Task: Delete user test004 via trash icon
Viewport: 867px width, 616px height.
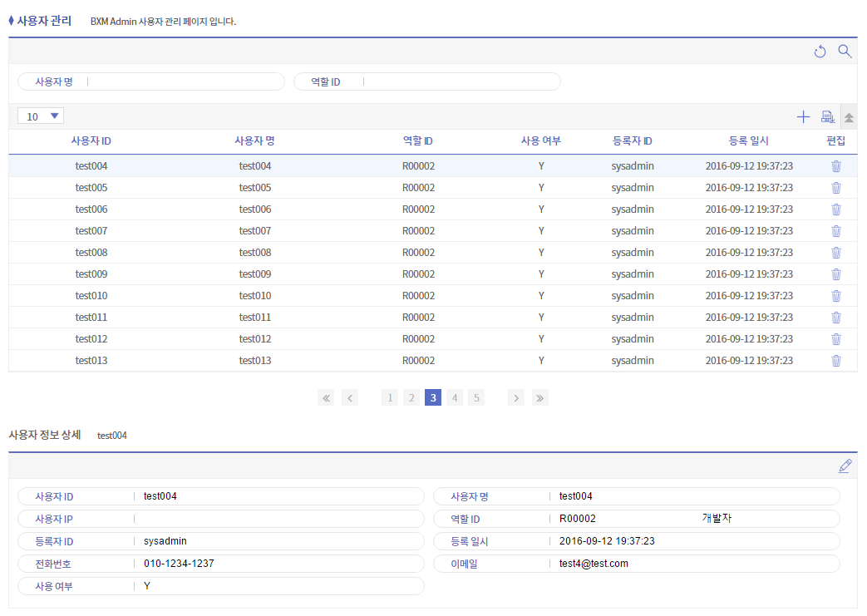Action: (x=836, y=166)
